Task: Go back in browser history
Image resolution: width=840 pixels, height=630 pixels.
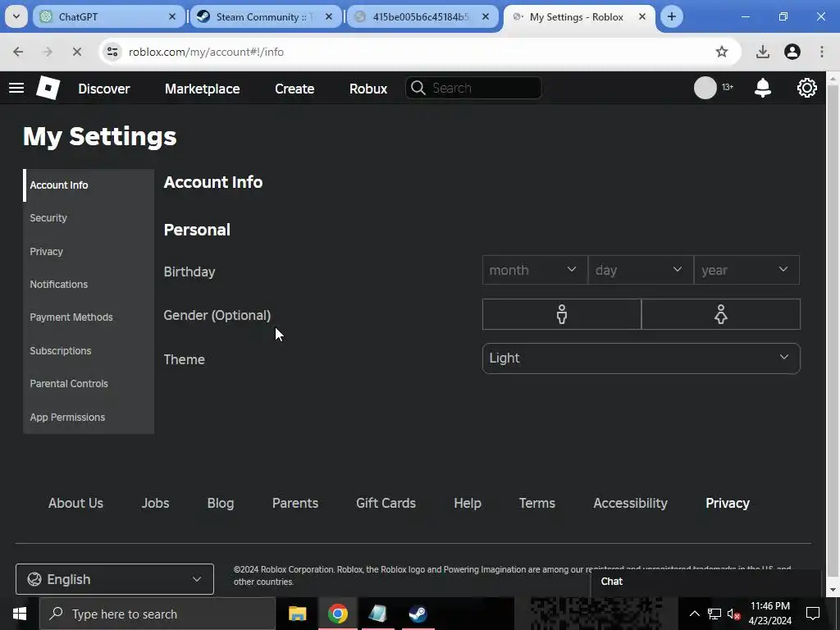Action: pos(18,52)
